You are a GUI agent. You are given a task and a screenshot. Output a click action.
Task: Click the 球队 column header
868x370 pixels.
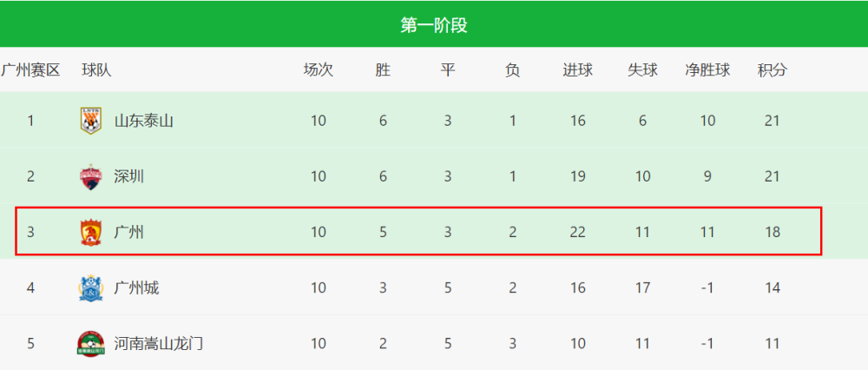[x=96, y=70]
